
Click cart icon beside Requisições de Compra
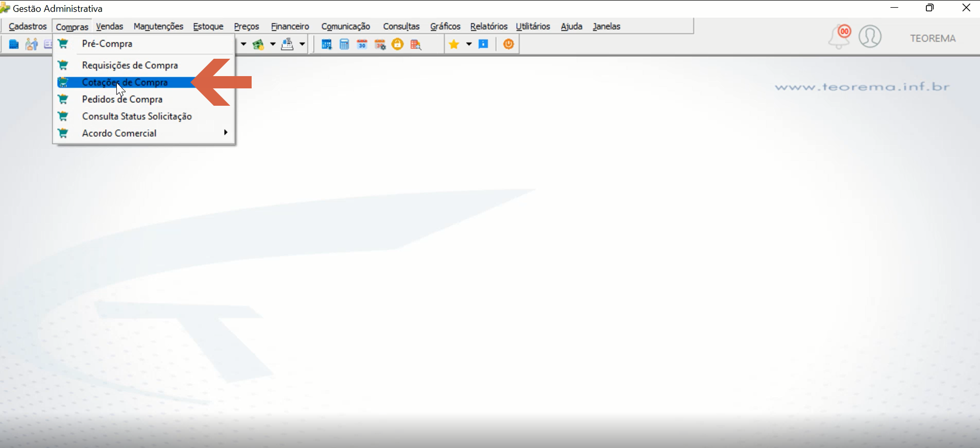(63, 65)
